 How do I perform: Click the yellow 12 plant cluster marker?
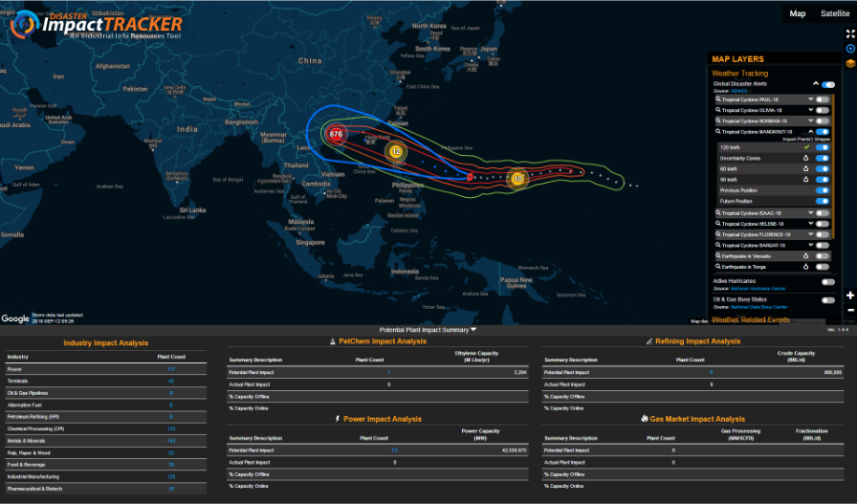pos(396,151)
